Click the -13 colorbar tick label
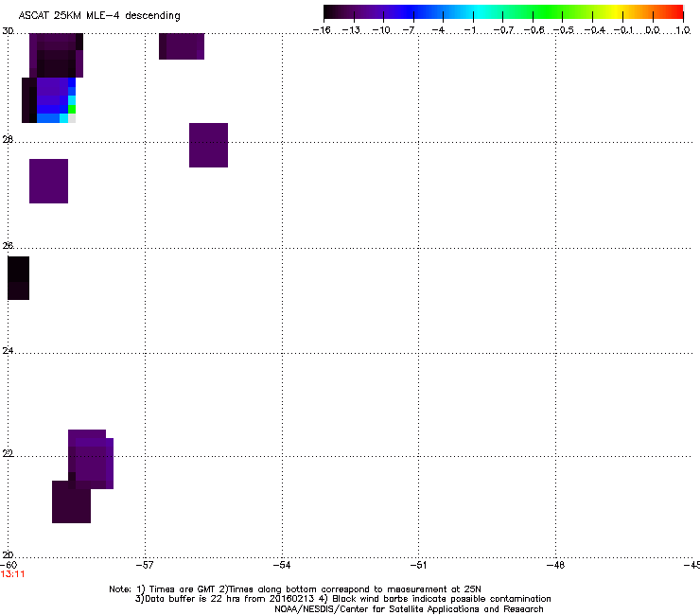Viewport: 700px width, 615px height. pos(351,30)
